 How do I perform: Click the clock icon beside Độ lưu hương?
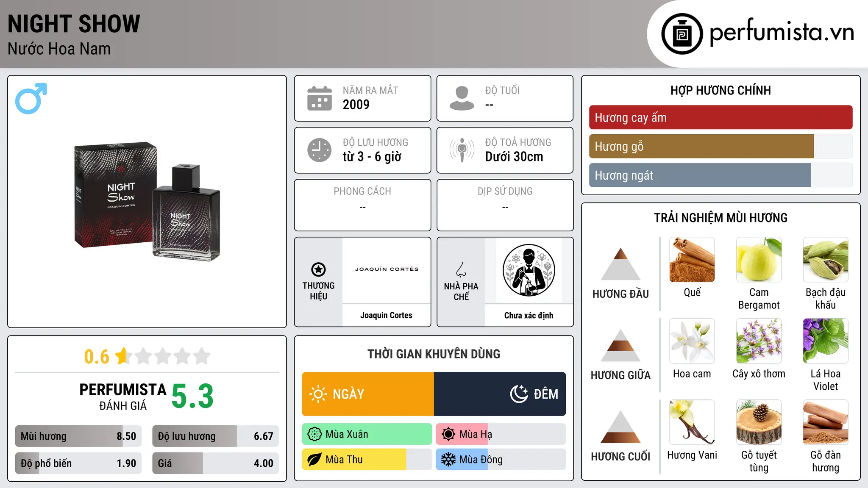(x=320, y=150)
